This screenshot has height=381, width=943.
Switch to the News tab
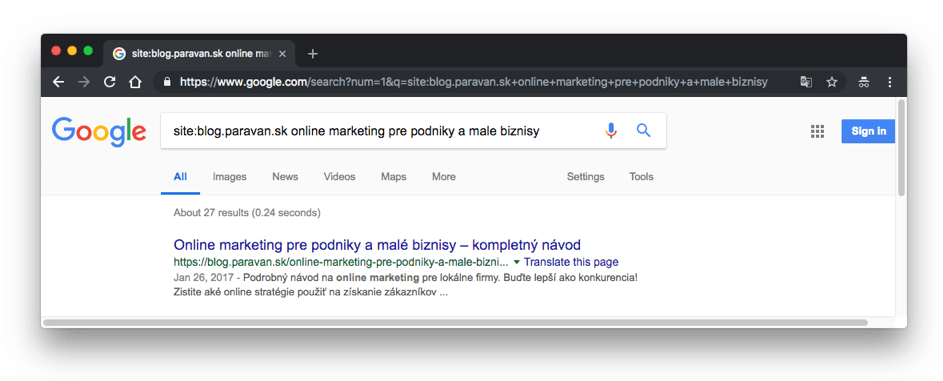285,177
